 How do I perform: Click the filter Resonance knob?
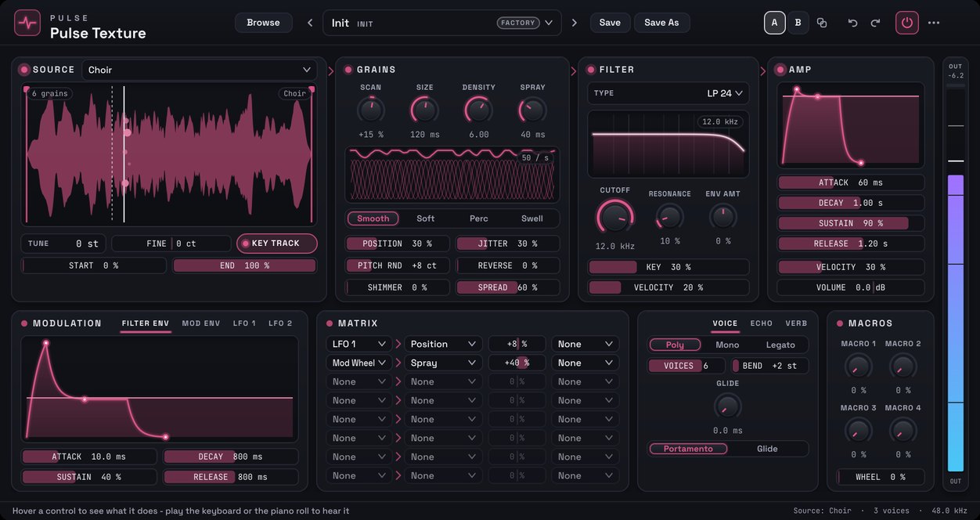tap(669, 216)
